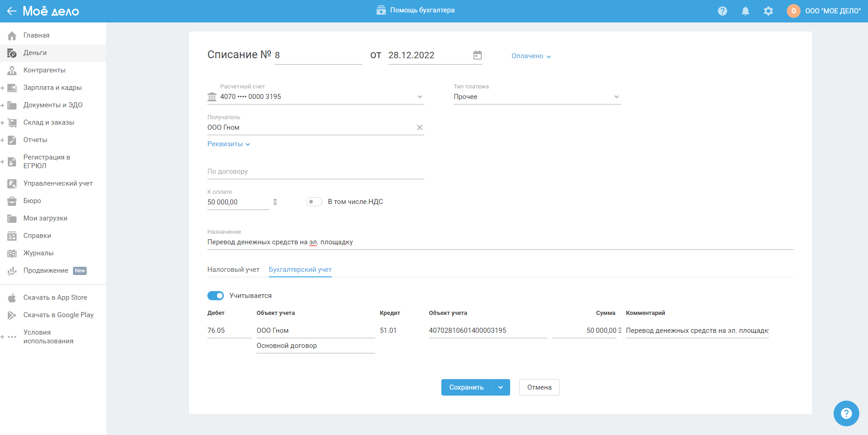
Task: Expand the Реквизиты section
Action: coord(228,144)
